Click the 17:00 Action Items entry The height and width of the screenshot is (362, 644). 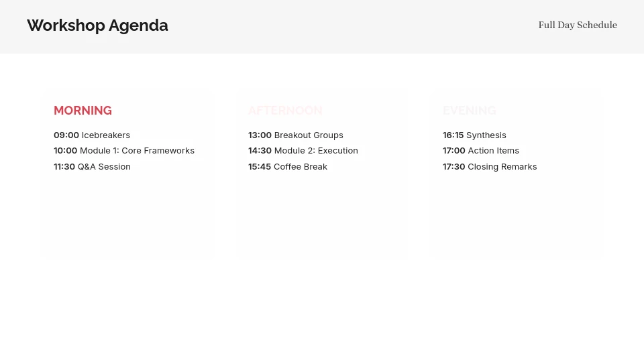[480, 151]
